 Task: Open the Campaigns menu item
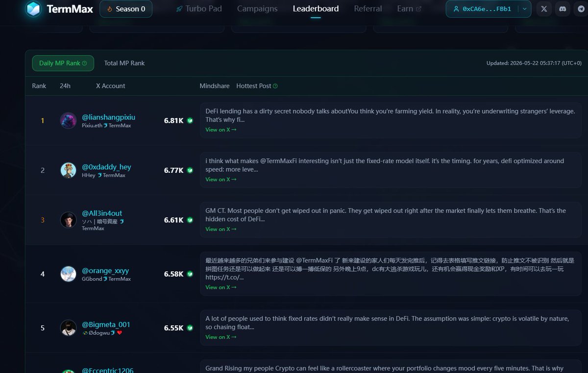(x=257, y=9)
